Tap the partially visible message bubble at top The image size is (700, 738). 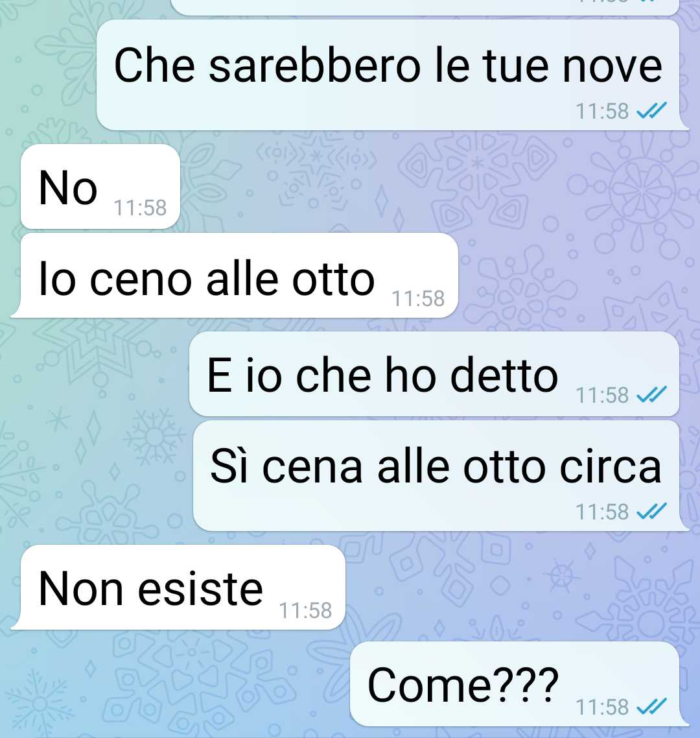(426, 7)
